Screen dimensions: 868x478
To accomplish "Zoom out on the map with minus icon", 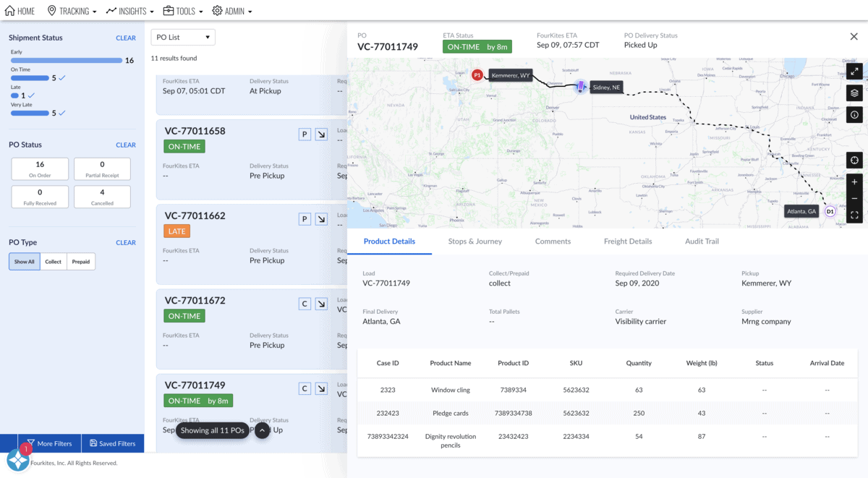I will 854,197.
